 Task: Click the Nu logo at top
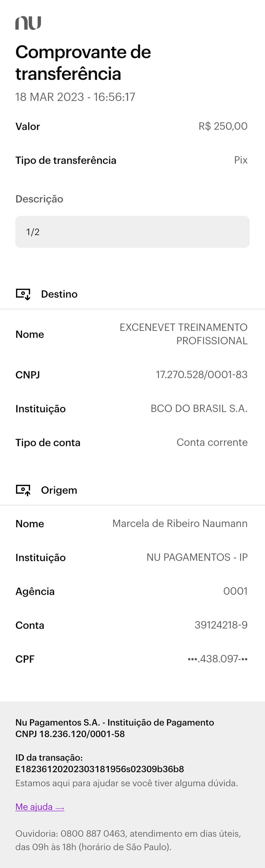click(x=28, y=23)
